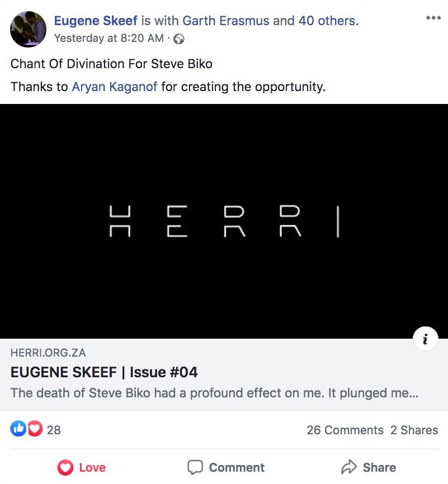Open Eugene Skeef's profile picture

28,29
